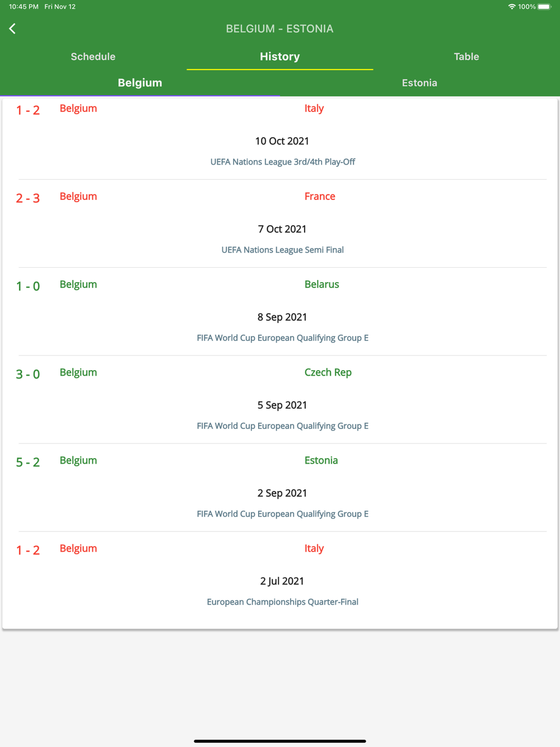Tap the battery icon in status bar
560x747 pixels.
click(544, 7)
